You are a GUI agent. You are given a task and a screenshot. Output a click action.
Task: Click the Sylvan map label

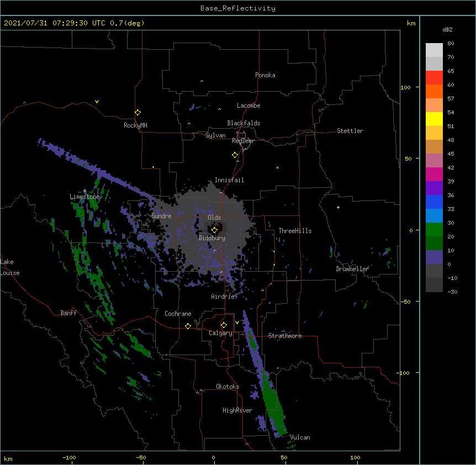(215, 135)
